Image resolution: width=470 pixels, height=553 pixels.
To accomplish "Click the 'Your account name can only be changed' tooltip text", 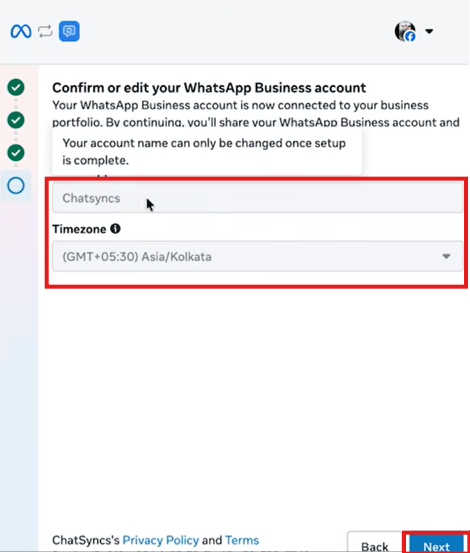I will (x=204, y=152).
